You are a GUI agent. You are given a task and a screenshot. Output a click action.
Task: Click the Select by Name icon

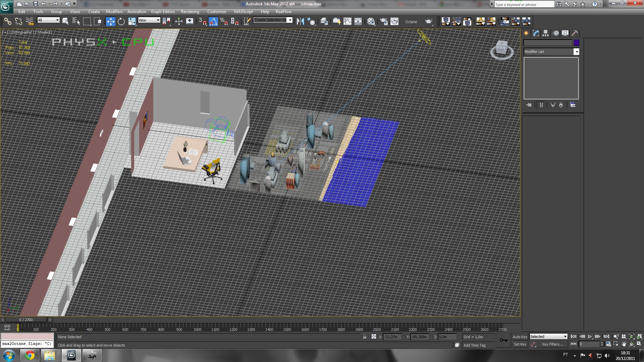pyautogui.click(x=76, y=22)
